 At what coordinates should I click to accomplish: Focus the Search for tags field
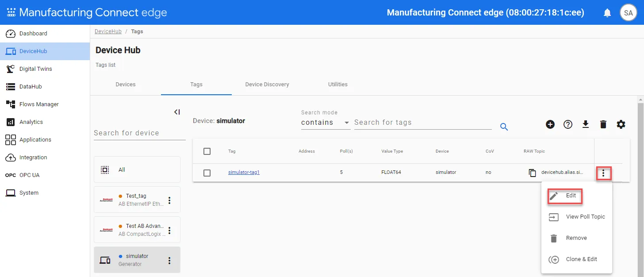pyautogui.click(x=423, y=123)
